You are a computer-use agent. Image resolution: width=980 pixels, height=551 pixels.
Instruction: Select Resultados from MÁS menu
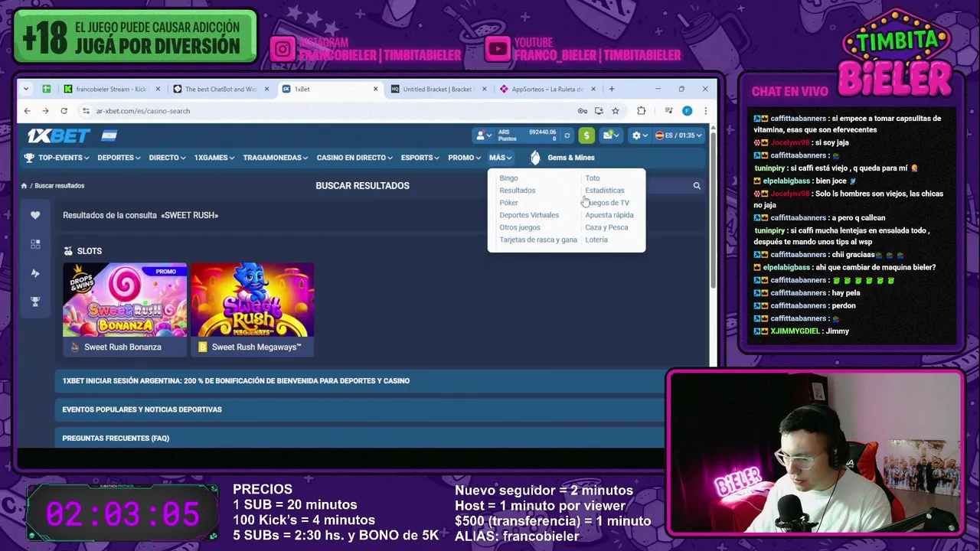(x=518, y=191)
